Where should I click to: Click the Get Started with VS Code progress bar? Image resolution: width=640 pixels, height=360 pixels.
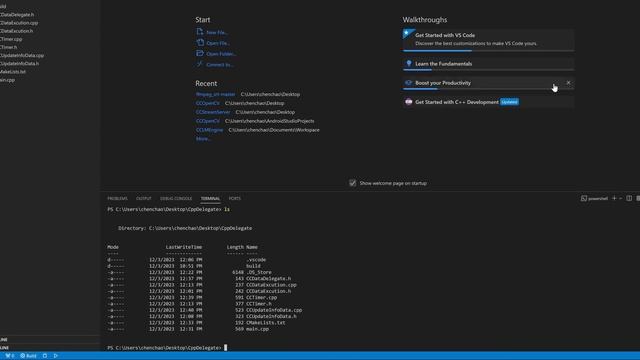(x=489, y=51)
